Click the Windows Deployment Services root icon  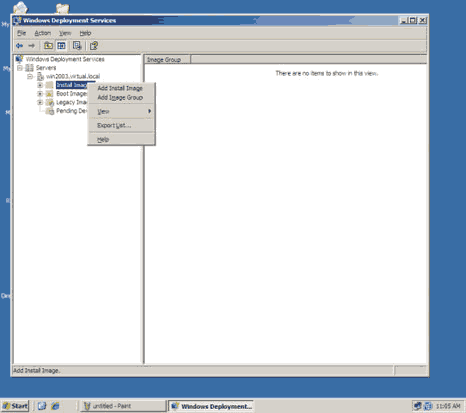point(20,59)
